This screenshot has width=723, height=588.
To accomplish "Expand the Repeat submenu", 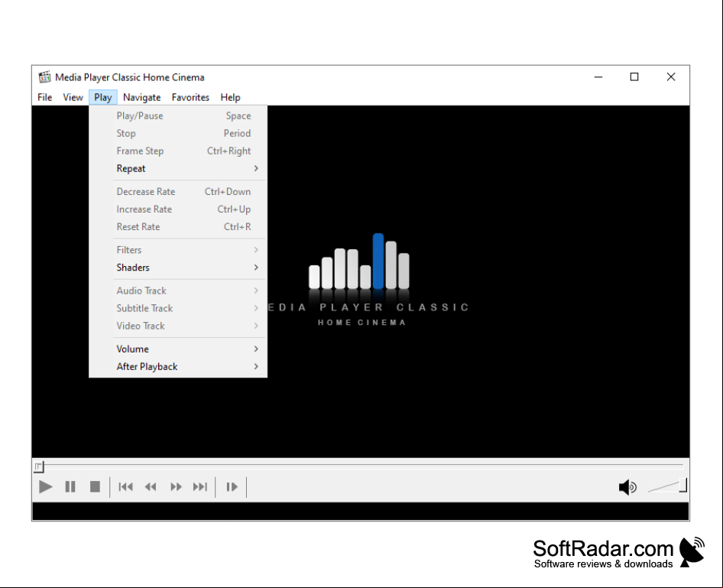I will click(178, 168).
